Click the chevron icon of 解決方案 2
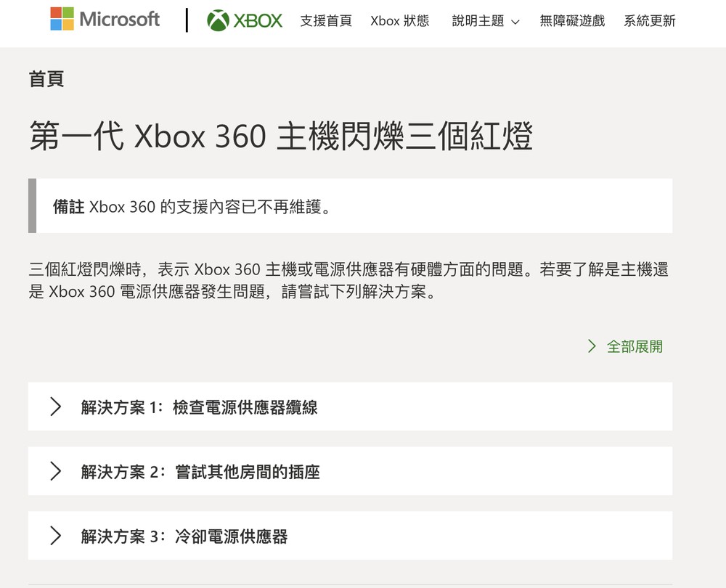The height and width of the screenshot is (588, 726). pos(56,470)
